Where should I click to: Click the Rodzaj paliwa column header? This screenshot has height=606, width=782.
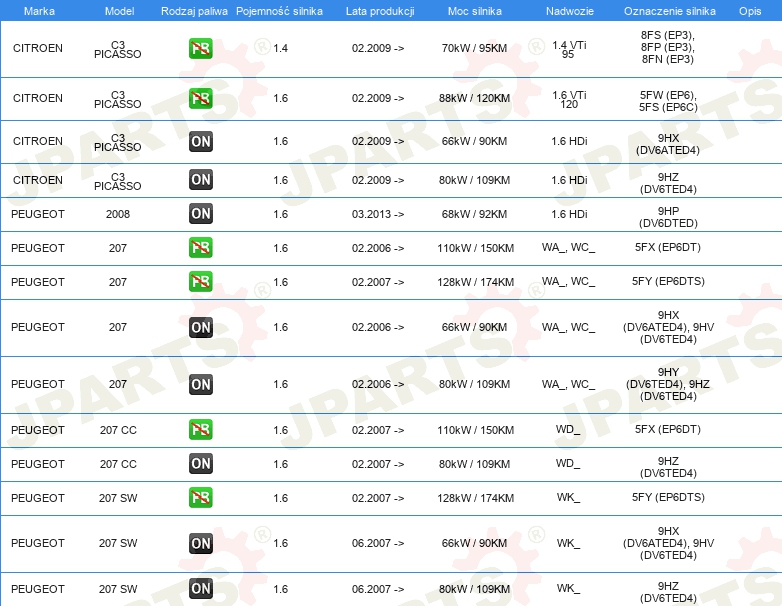(194, 11)
